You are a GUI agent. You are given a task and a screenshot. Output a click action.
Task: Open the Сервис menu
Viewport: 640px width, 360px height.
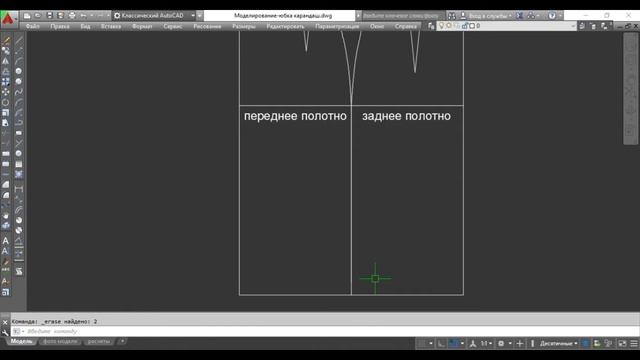tap(172, 26)
